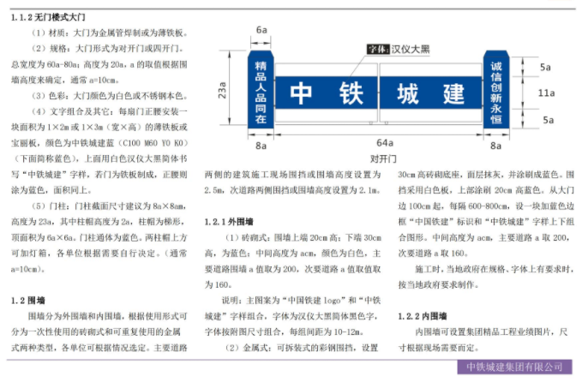588x388 pixels.
Task: Click the '23a' height dimension label
Action: click(222, 90)
